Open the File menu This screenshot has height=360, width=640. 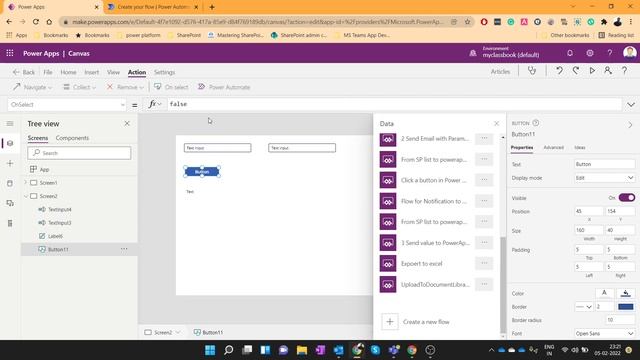click(x=48, y=72)
